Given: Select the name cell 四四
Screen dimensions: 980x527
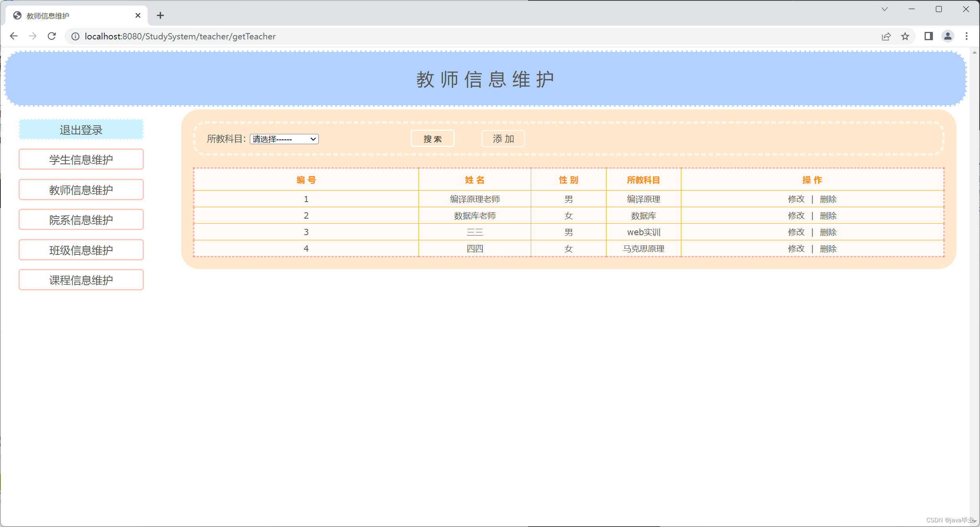Looking at the screenshot, I should coord(475,249).
